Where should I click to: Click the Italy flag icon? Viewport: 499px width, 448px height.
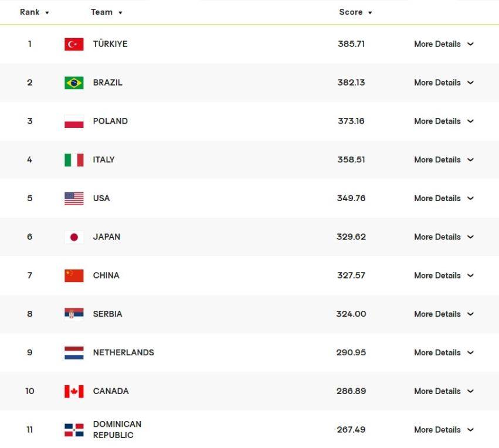[x=74, y=160]
